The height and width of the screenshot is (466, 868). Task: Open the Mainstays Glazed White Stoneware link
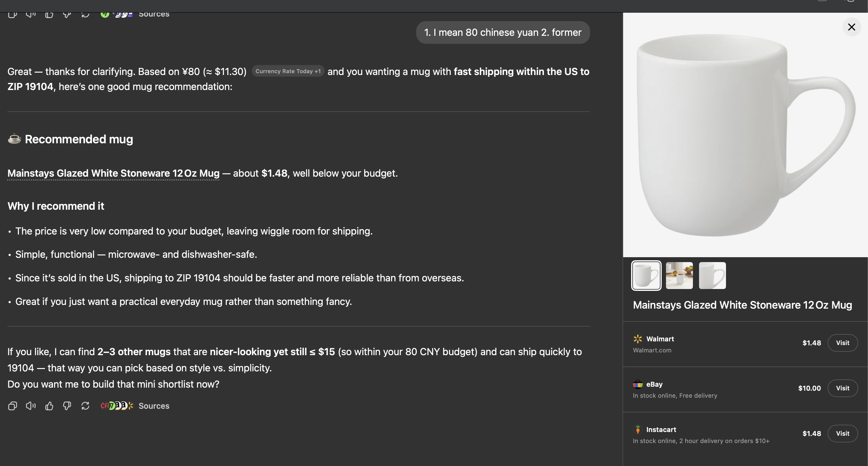pyautogui.click(x=113, y=173)
